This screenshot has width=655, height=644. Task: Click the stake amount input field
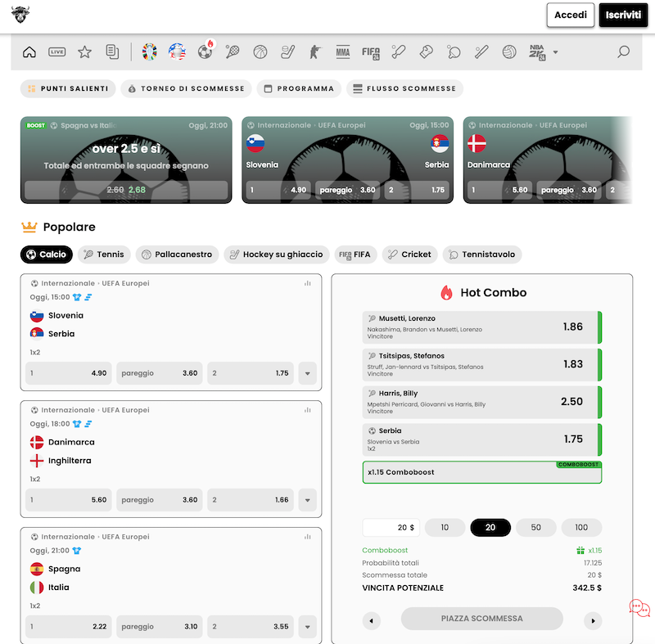[x=391, y=528]
